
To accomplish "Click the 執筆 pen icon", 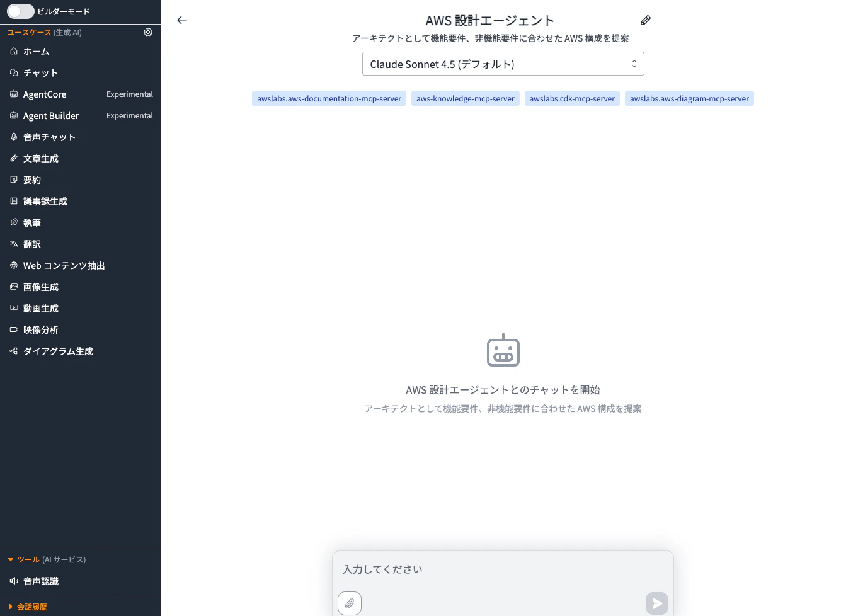I will pyautogui.click(x=14, y=222).
